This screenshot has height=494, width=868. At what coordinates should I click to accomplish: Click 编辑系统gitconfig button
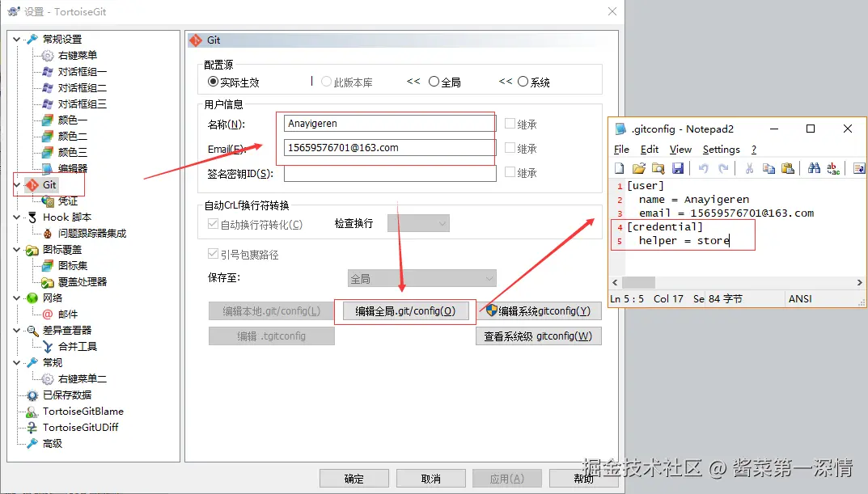(539, 311)
